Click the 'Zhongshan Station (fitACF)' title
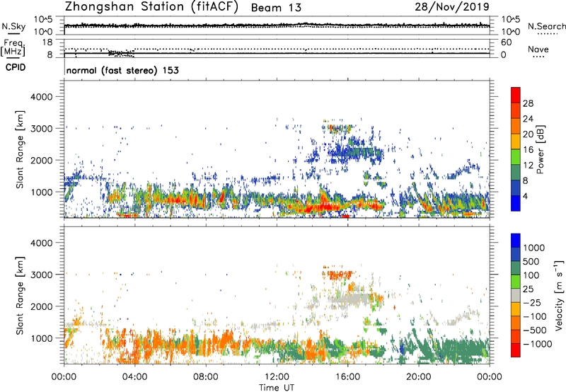Viewport: 566px width, 392px height. click(x=151, y=7)
